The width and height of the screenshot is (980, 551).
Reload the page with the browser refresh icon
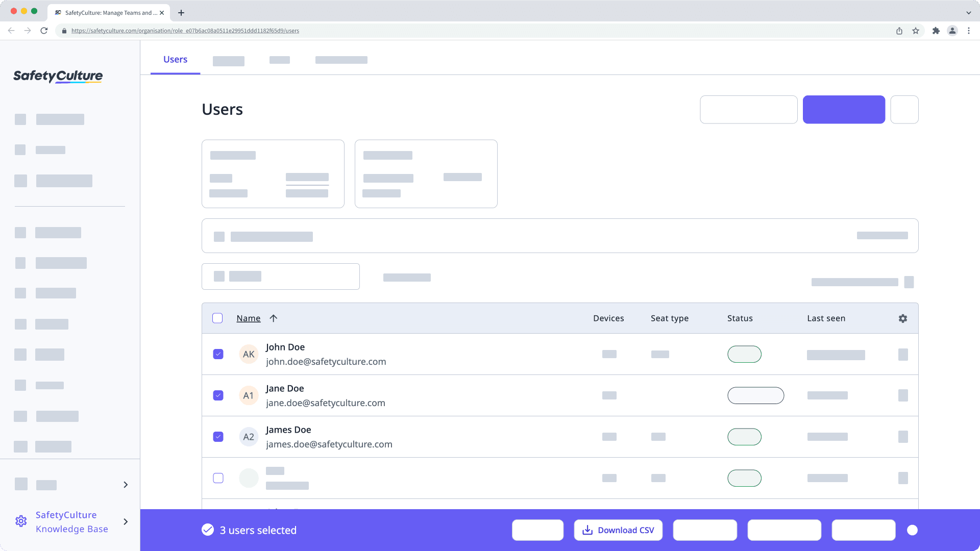pyautogui.click(x=44, y=31)
